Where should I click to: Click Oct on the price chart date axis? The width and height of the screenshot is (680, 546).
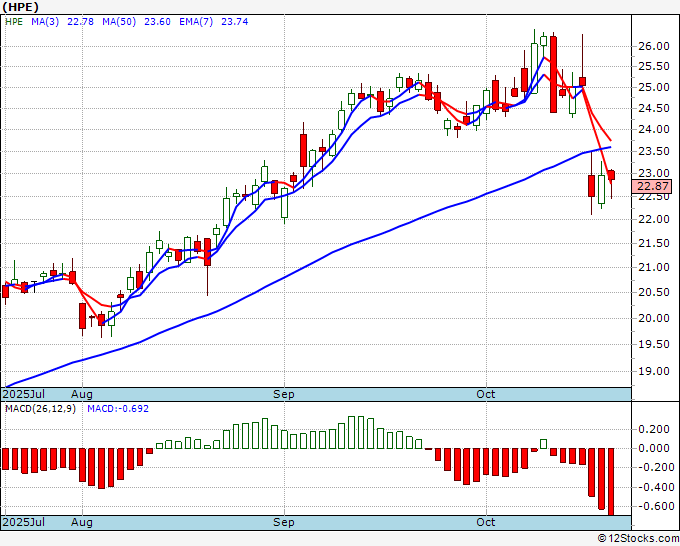click(x=486, y=394)
